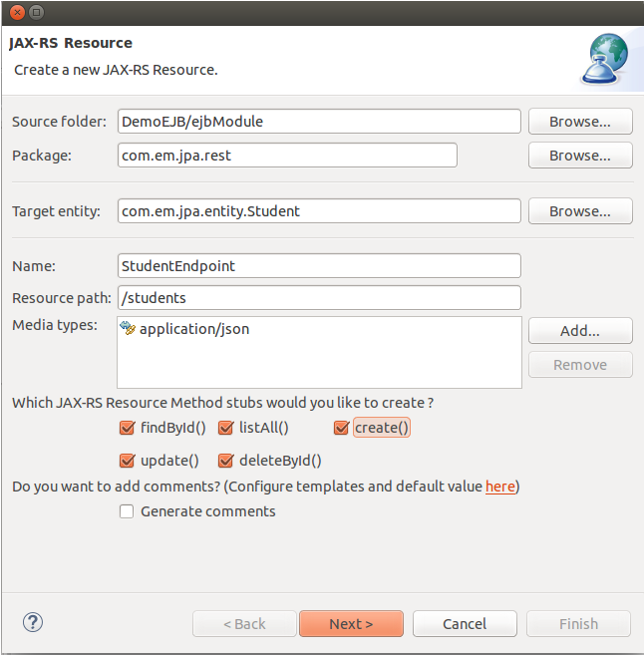The height and width of the screenshot is (655, 644).
Task: Click the Next > button
Action: click(x=351, y=624)
